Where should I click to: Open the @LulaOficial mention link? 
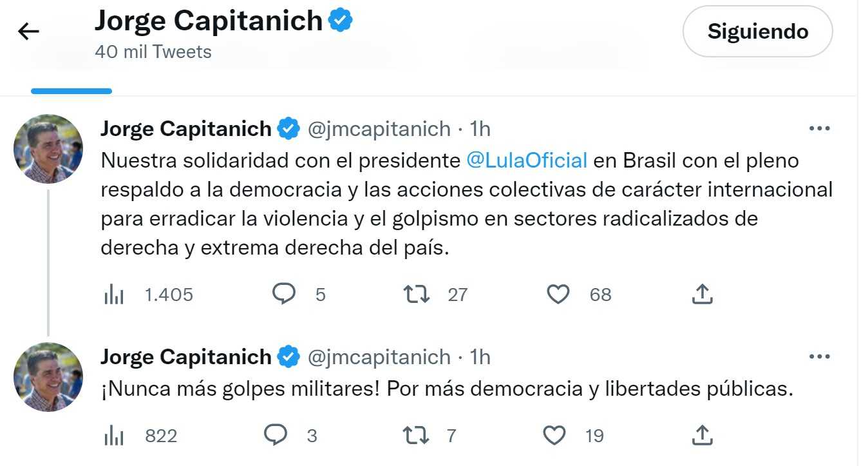[526, 160]
